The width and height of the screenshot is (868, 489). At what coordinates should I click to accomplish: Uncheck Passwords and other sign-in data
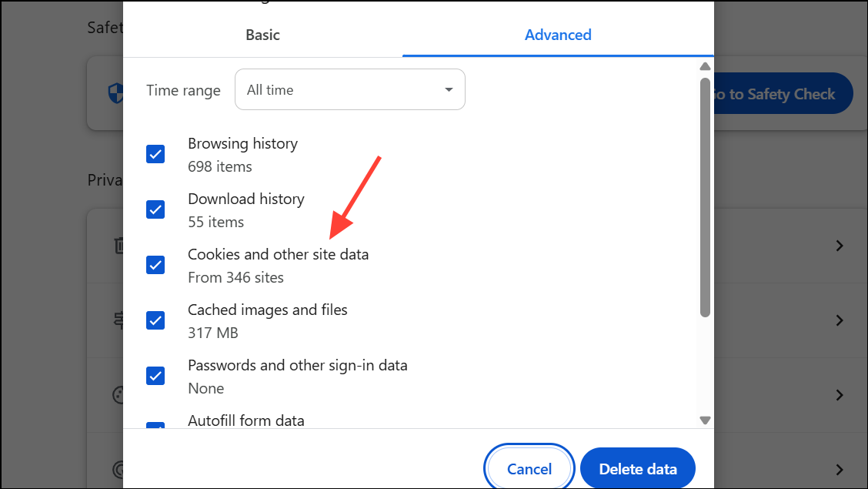pyautogui.click(x=155, y=376)
